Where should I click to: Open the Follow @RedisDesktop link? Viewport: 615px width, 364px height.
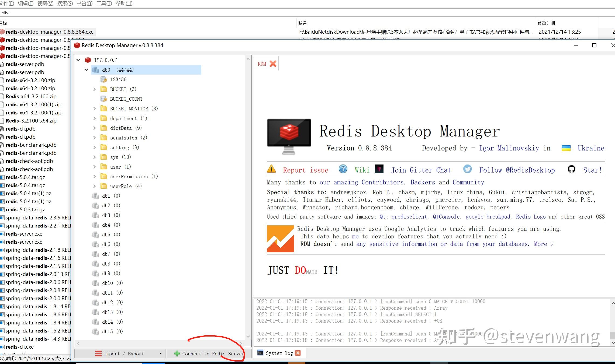(x=517, y=170)
